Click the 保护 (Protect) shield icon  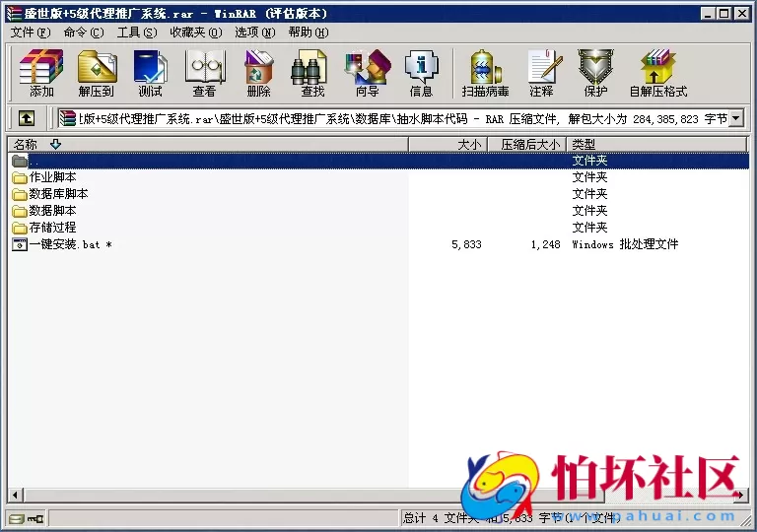point(595,73)
